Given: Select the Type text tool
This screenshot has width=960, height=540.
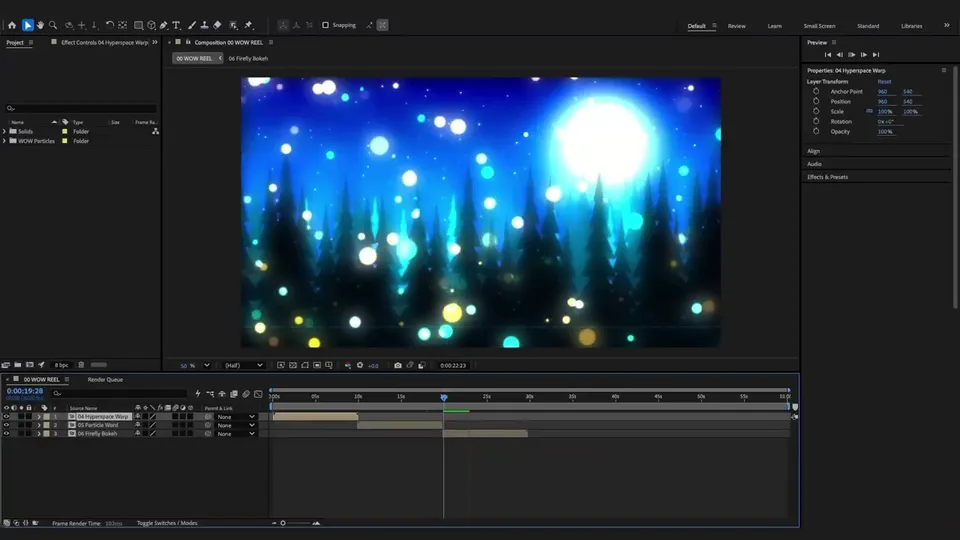Looking at the screenshot, I should coord(176,25).
